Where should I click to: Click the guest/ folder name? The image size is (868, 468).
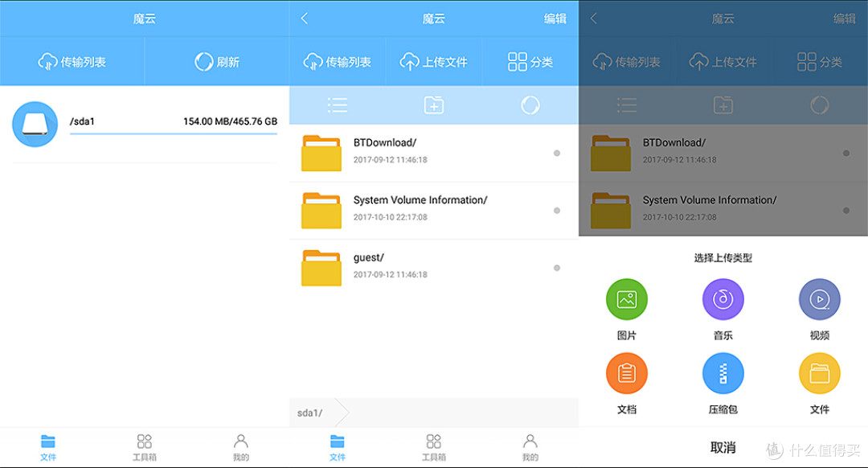click(x=369, y=257)
